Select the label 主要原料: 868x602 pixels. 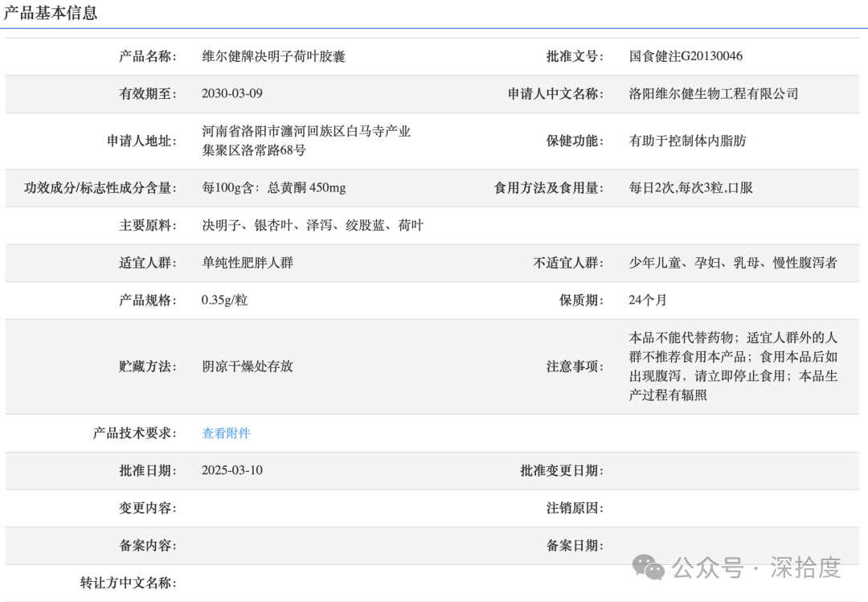pyautogui.click(x=148, y=225)
